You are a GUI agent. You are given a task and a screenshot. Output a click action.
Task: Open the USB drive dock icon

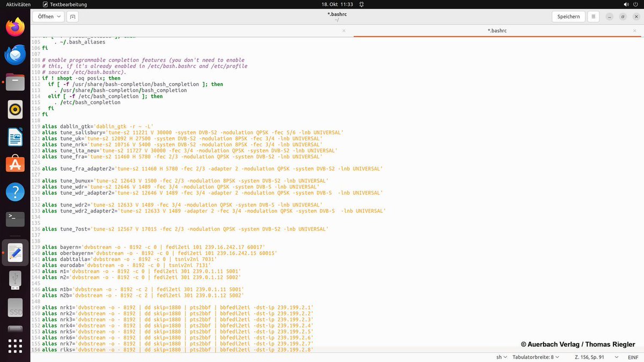point(16,280)
